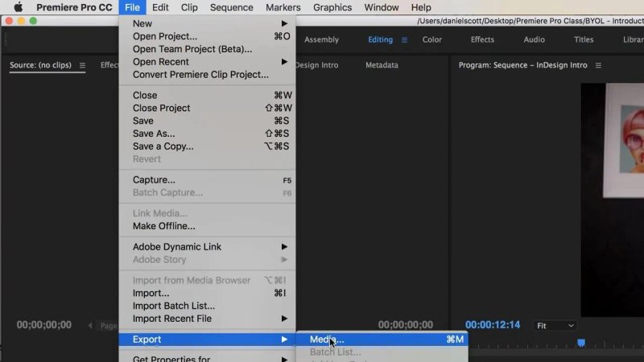Screen dimensions: 644x362
Task: Open the Clip menu
Action: point(189,7)
